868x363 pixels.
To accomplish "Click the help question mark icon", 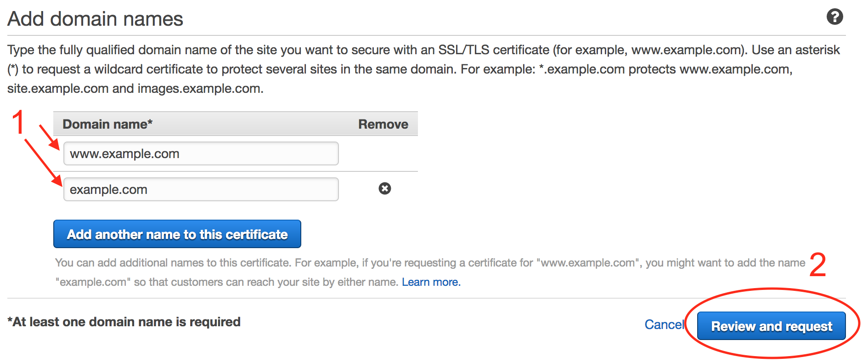I will (x=834, y=17).
